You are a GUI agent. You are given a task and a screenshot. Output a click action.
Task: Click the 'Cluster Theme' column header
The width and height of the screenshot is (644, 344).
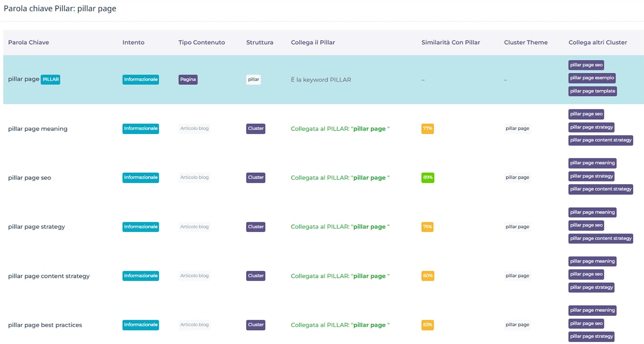coord(525,42)
